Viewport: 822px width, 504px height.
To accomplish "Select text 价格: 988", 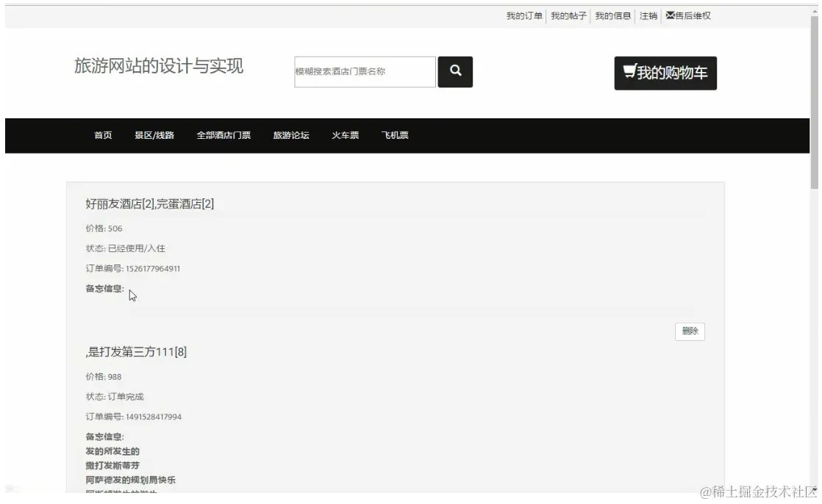I will [103, 377].
